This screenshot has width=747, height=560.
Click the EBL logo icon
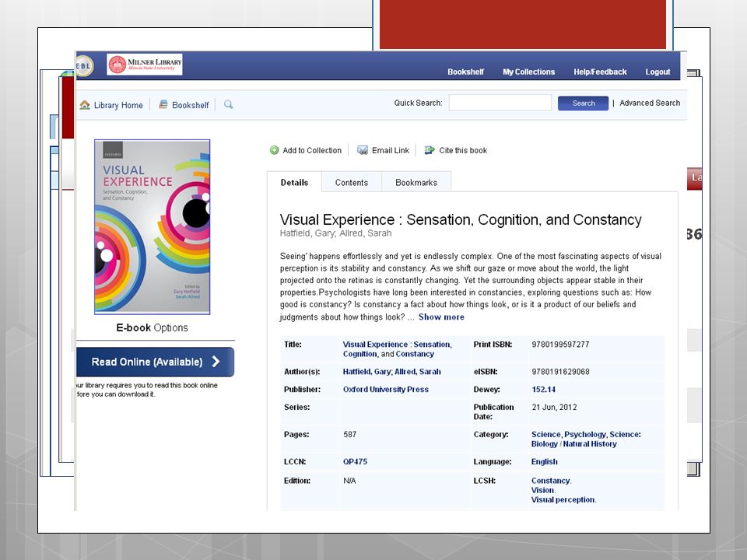pos(84,65)
